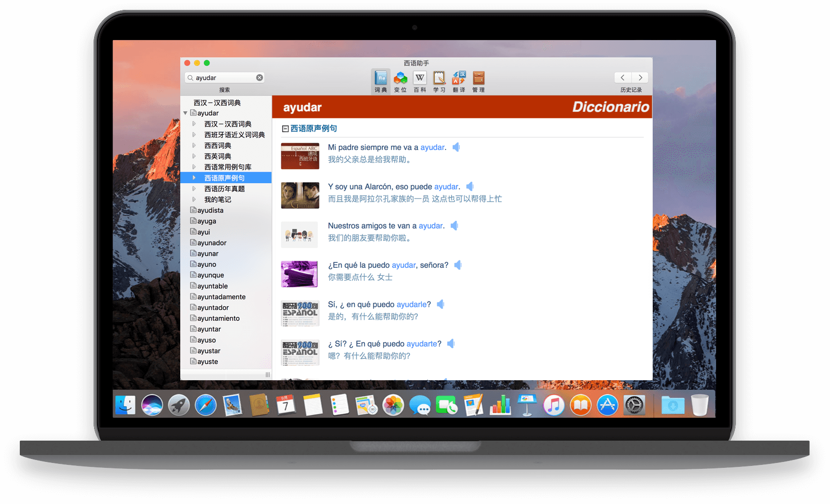Select ayuntamiento in the word list

[218, 318]
